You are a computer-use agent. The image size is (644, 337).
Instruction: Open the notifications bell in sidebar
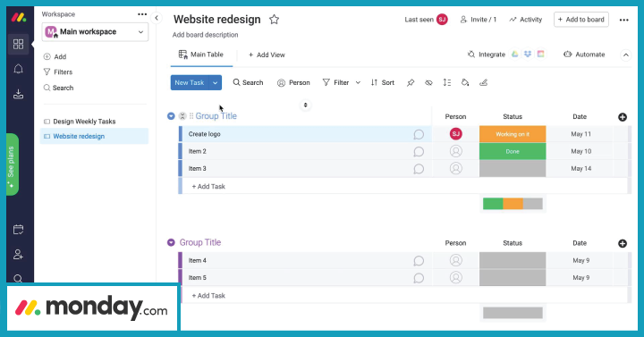[x=18, y=69]
